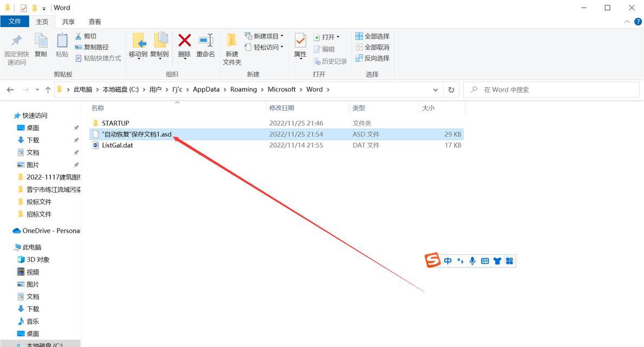
Task: Open OneDrive - Personal in navigation pane
Action: pos(47,230)
